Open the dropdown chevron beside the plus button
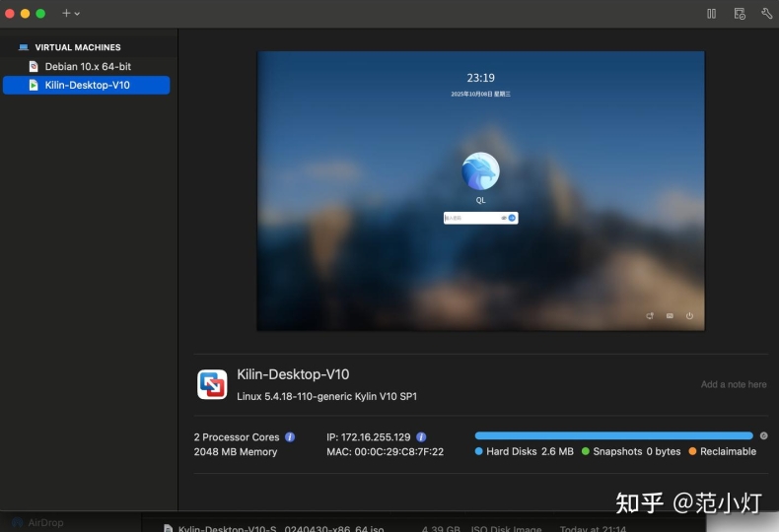 click(77, 14)
